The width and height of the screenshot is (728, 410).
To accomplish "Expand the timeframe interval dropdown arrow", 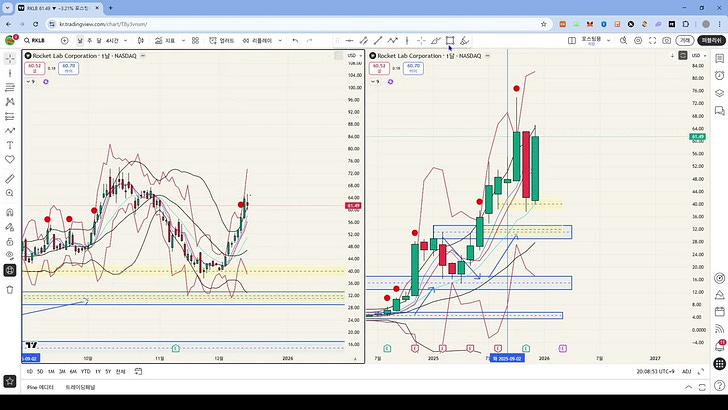I will 125,41.
